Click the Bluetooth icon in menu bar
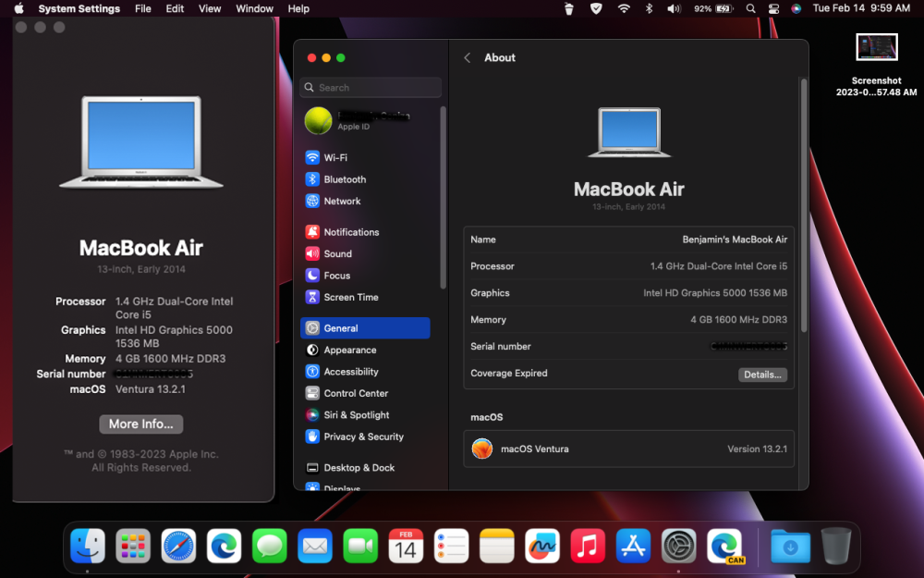 click(649, 9)
